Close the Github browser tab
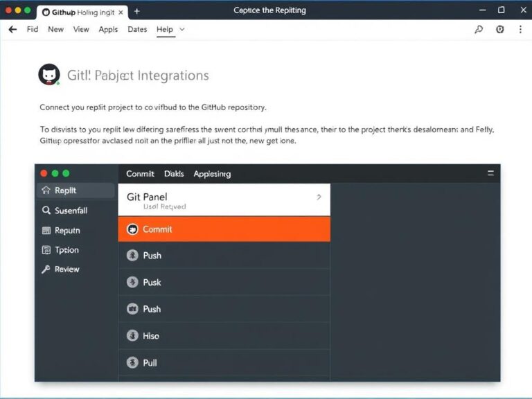Image resolution: width=532 pixels, height=399 pixels. (x=121, y=12)
